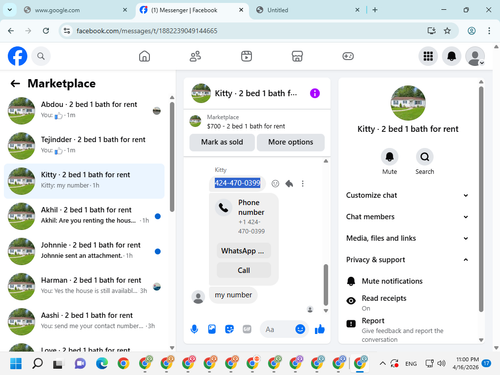
Task: Toggle Read receipts setting
Action: [407, 302]
